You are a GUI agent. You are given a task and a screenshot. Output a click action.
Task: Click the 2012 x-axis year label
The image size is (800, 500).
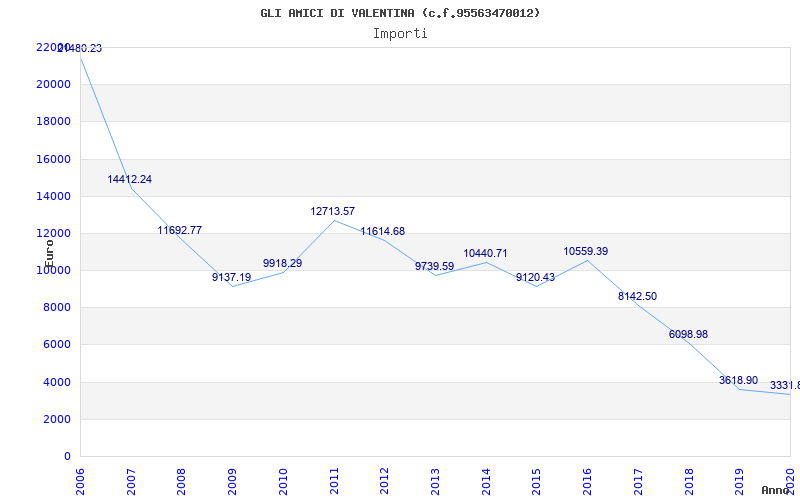[384, 481]
